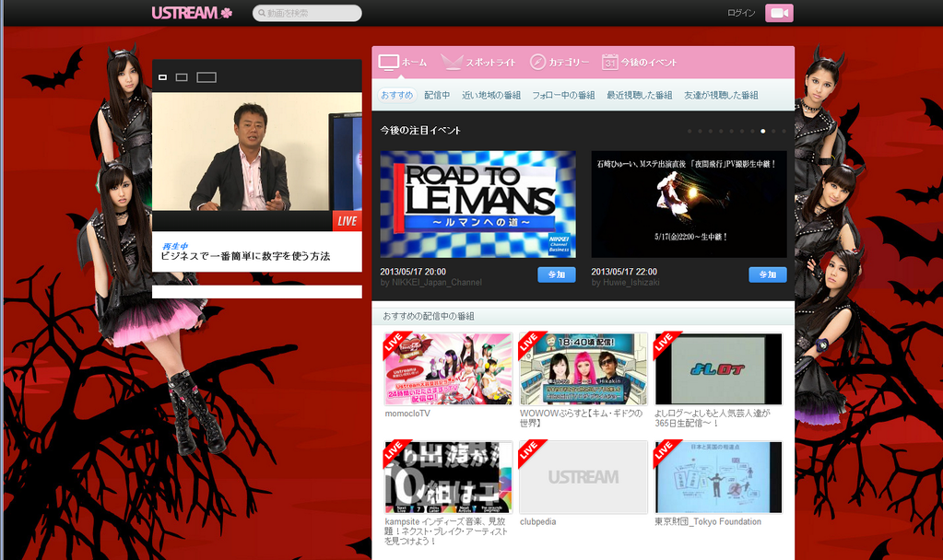Screen dimensions: 943x560
Task: Select the medium player size icon
Action: pos(182,77)
